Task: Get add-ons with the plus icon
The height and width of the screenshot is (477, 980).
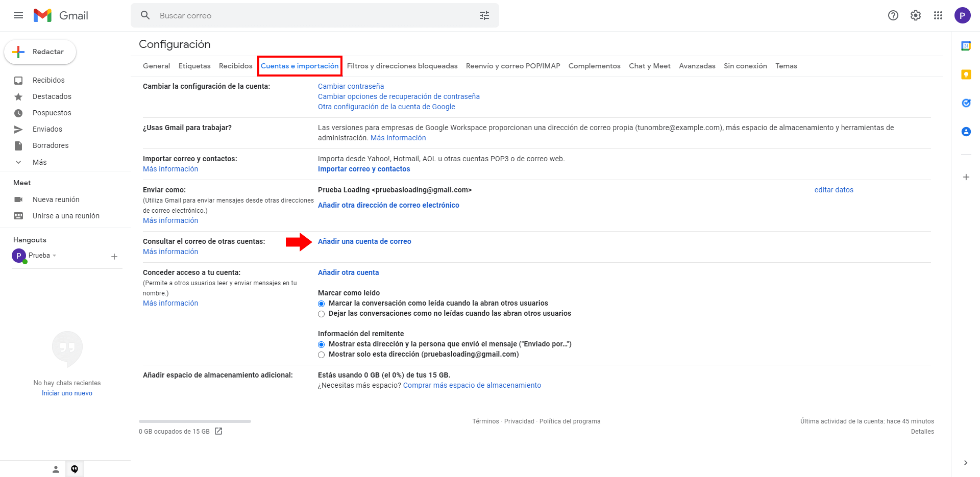Action: coord(966,177)
